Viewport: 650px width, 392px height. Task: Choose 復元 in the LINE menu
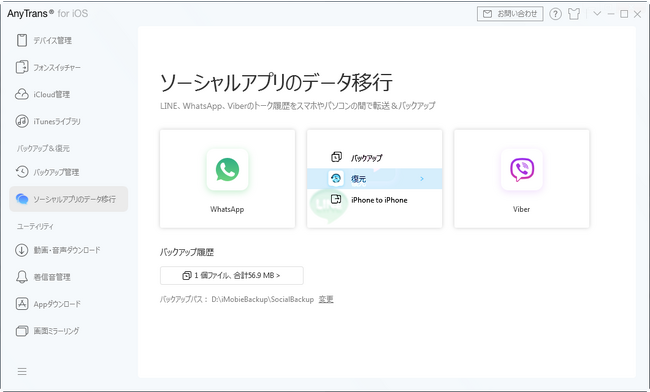point(374,179)
